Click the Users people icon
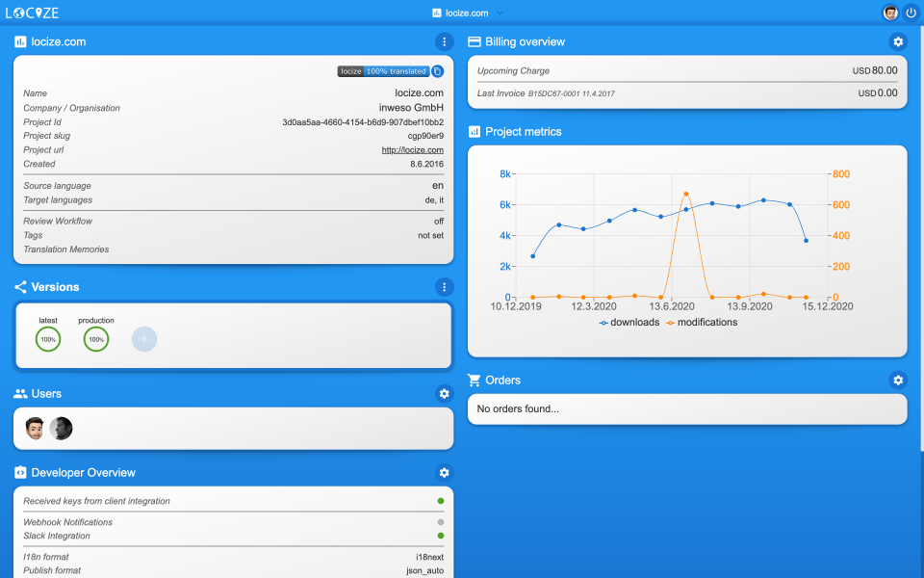Viewport: 924px width, 578px height. 20,393
